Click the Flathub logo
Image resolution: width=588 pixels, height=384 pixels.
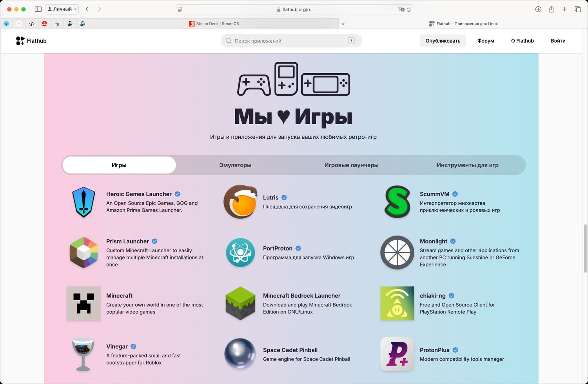[31, 40]
